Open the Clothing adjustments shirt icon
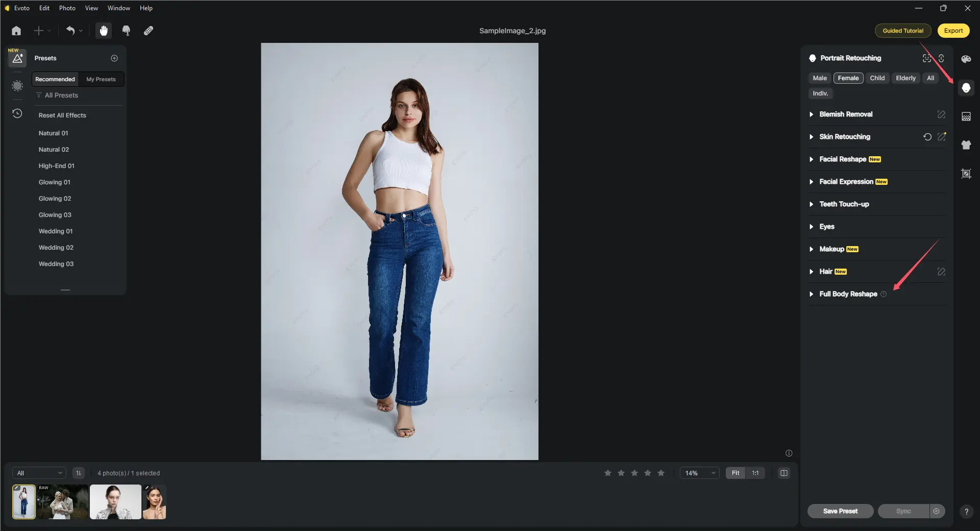 click(966, 145)
